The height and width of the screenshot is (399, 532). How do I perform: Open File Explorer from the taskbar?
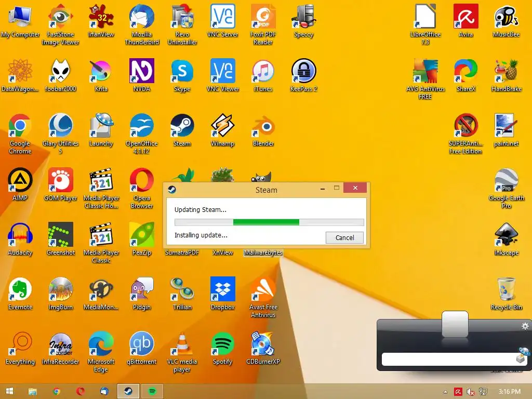33,391
